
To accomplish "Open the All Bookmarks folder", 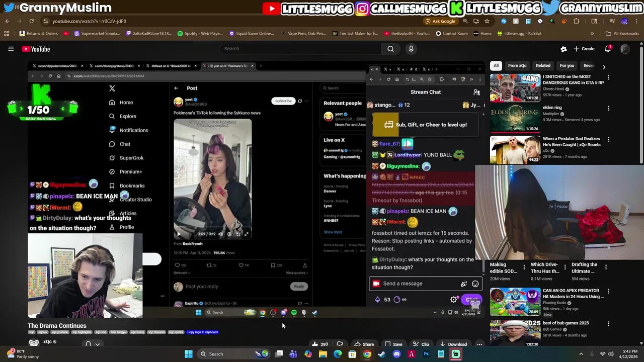I will tap(622, 34).
